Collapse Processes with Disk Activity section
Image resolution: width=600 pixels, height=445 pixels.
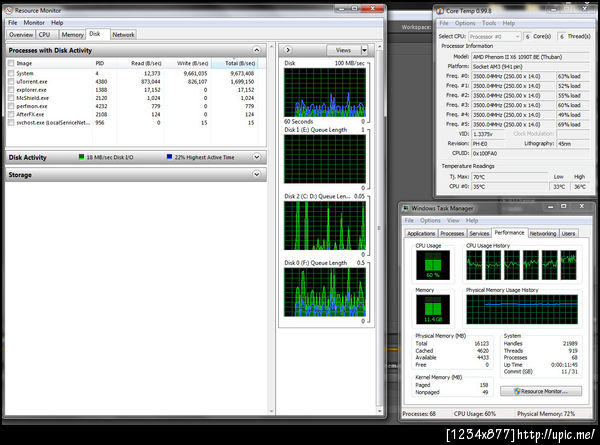[x=258, y=49]
